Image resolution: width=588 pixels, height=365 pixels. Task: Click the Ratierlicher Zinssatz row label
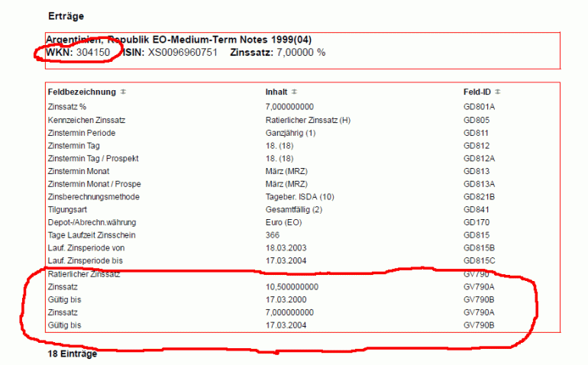84,274
